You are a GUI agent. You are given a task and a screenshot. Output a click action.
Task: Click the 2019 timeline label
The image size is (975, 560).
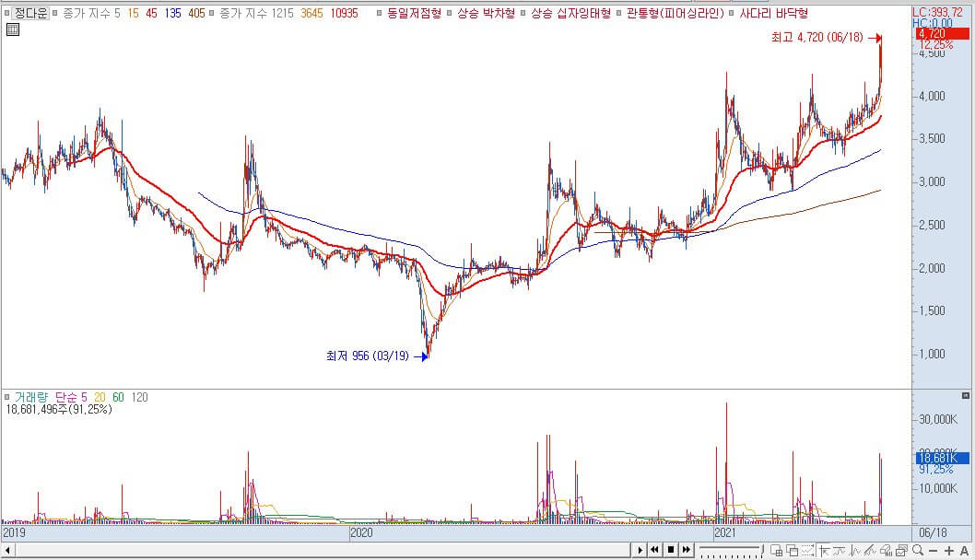pyautogui.click(x=14, y=532)
